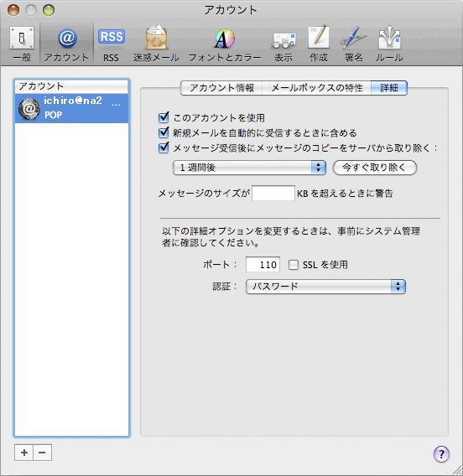The height and width of the screenshot is (476, 463).
Task: Click the plus button to add account
Action: tap(24, 453)
